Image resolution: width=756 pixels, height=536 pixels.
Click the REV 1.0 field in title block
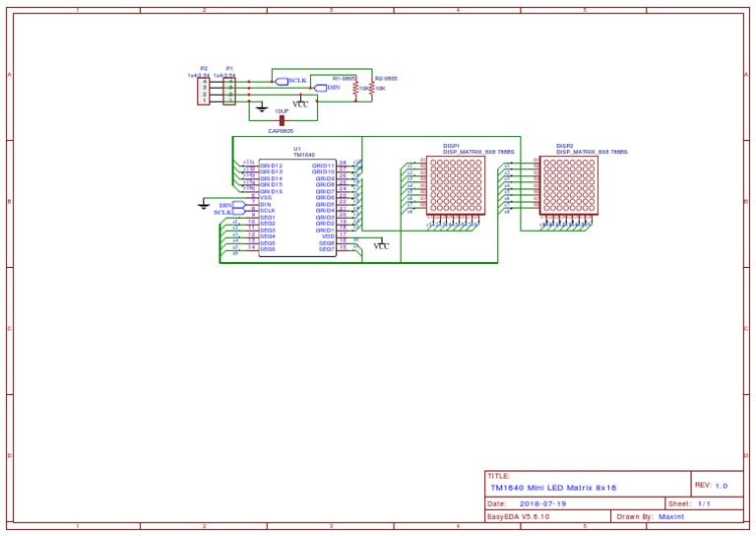click(711, 486)
